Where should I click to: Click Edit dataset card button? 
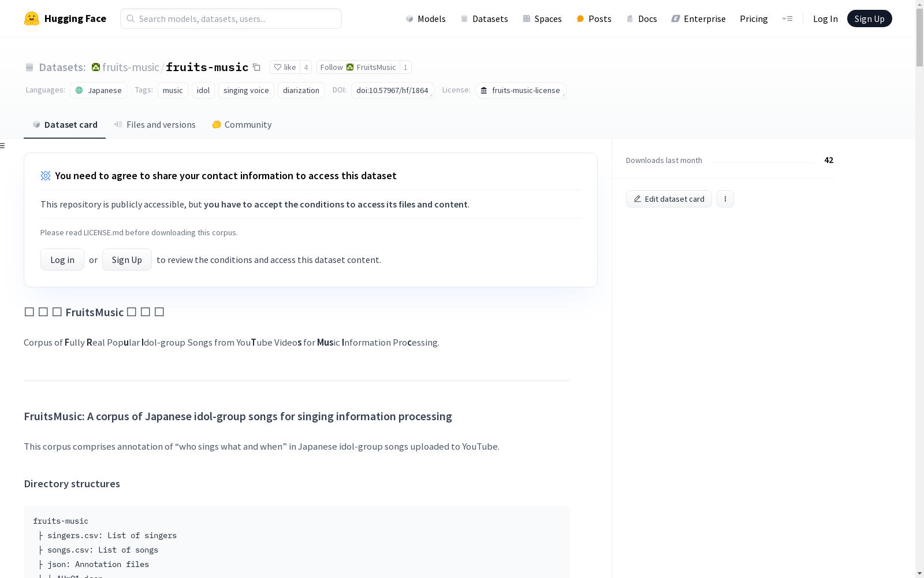point(669,199)
